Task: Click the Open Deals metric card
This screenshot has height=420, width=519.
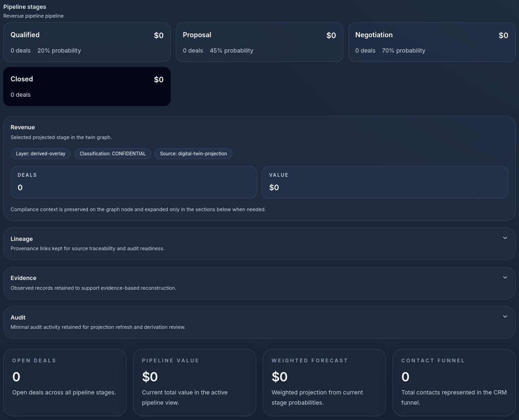Action: tap(65, 382)
